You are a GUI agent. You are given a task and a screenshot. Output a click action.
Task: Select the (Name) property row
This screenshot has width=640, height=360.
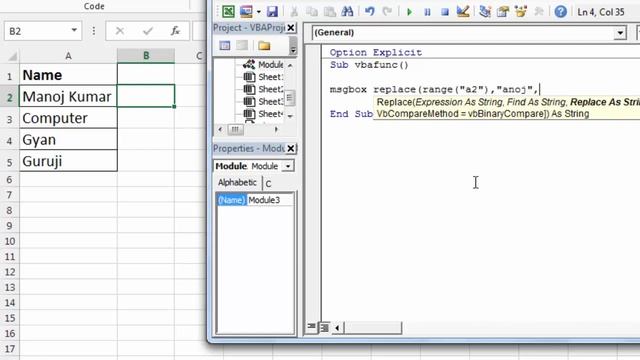[x=255, y=200]
